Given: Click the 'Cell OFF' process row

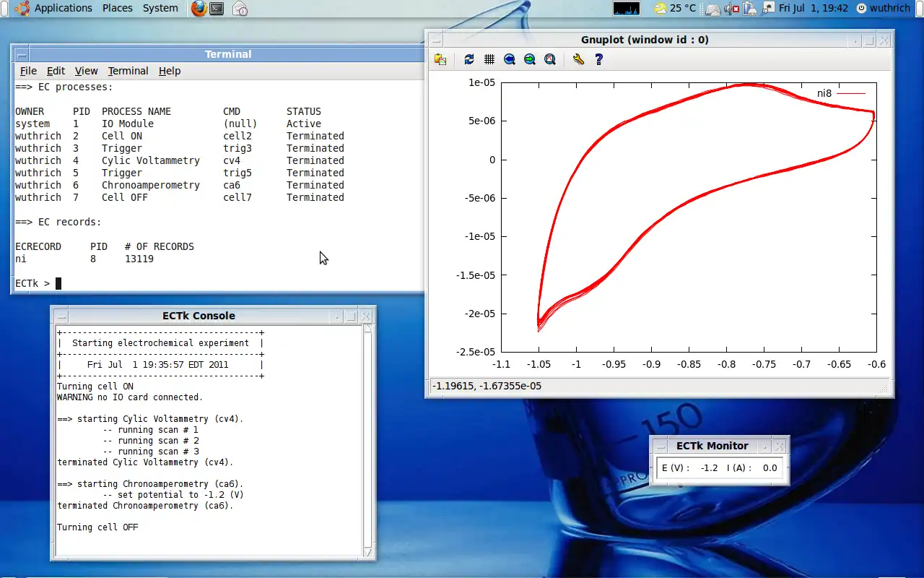Looking at the screenshot, I should [x=180, y=197].
